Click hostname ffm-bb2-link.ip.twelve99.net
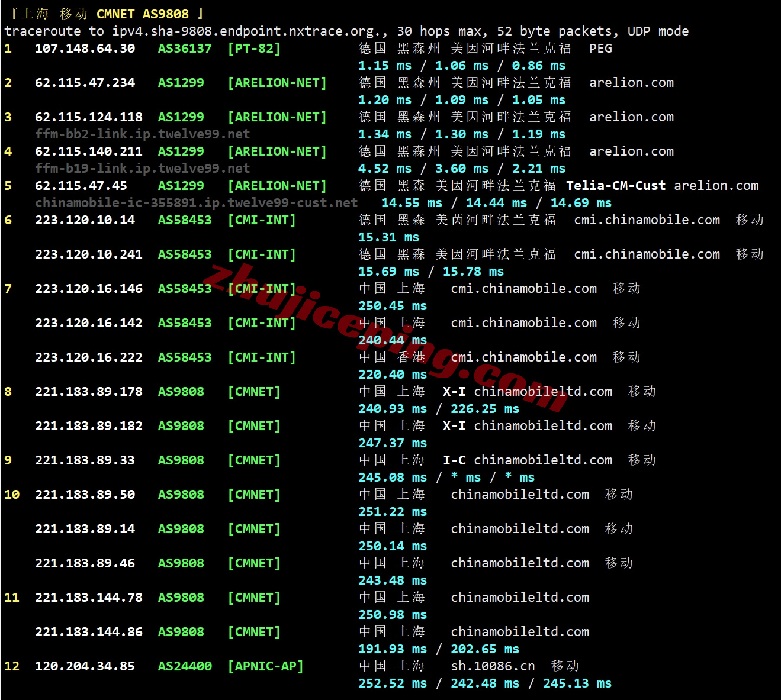The image size is (781, 700). pyautogui.click(x=142, y=134)
